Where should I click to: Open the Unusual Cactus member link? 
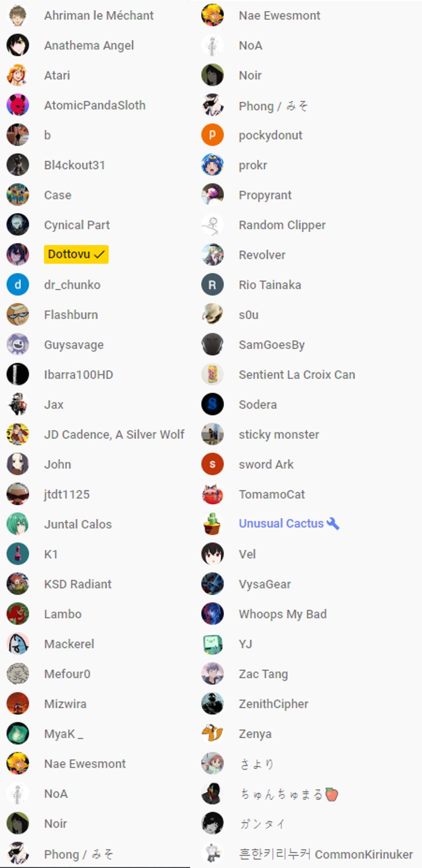(281, 524)
